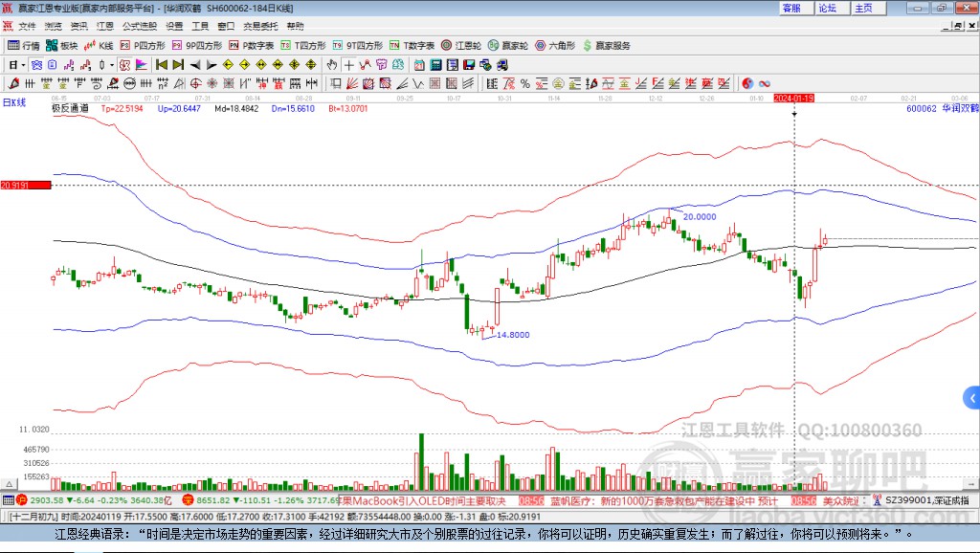
Task: Click the red price label 20.9191
Action: pyautogui.click(x=26, y=185)
